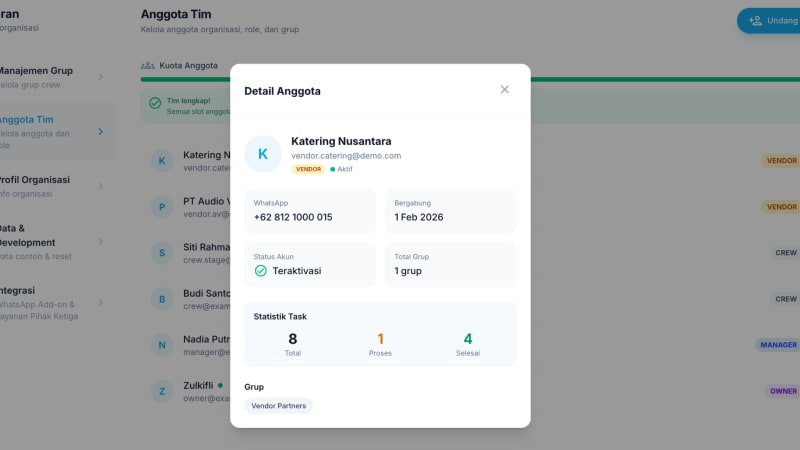Click the Kuota Anggota progress bar
This screenshot has width=800, height=450.
470,80
